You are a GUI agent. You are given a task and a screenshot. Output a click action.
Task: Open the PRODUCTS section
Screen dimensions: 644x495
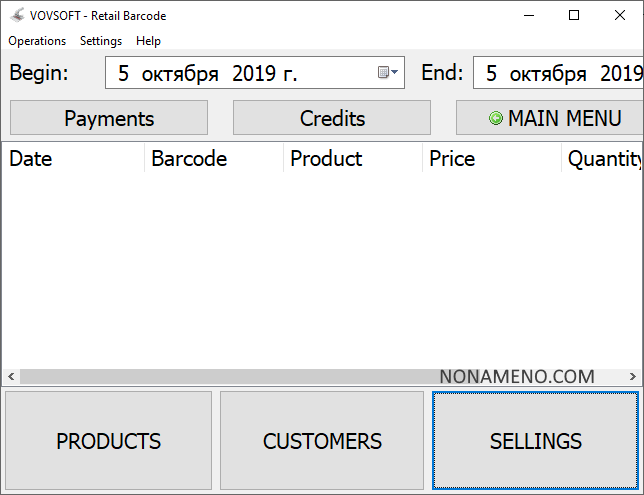click(x=108, y=441)
